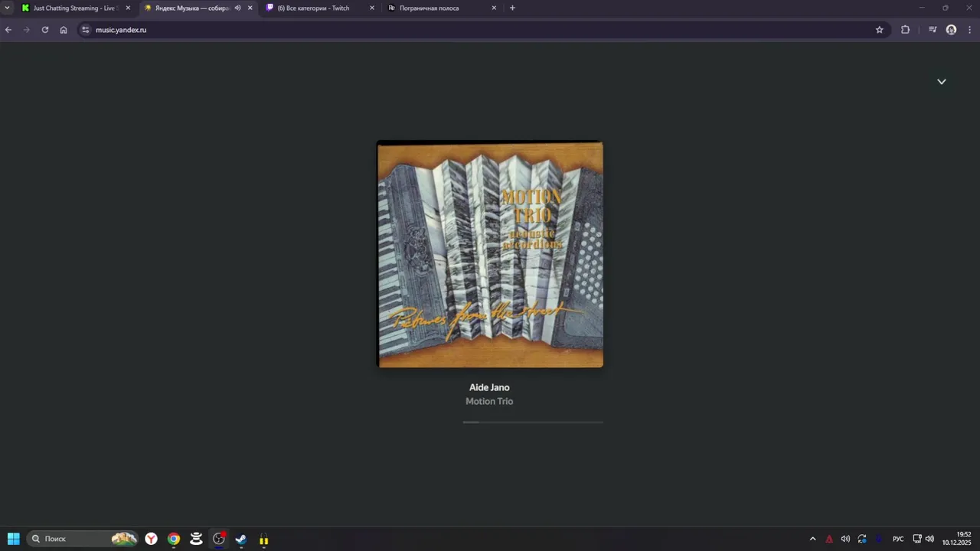
Task: Open the Windows Start menu
Action: click(x=14, y=539)
